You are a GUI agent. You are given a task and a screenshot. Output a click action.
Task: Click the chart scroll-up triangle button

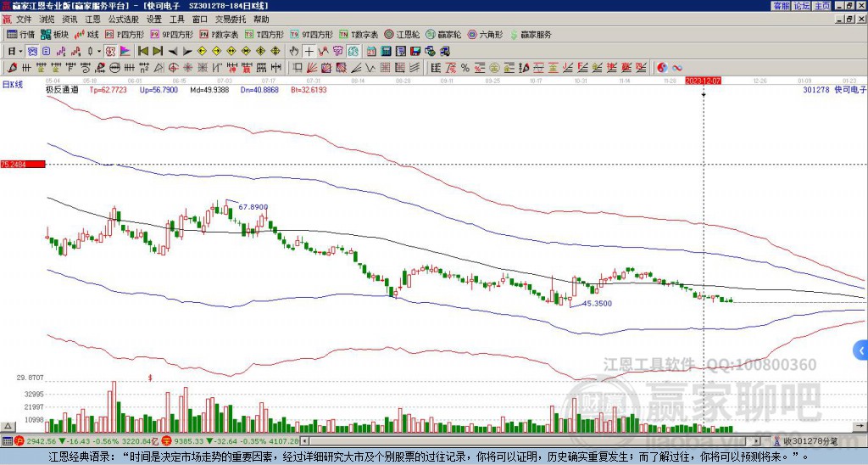point(7,426)
